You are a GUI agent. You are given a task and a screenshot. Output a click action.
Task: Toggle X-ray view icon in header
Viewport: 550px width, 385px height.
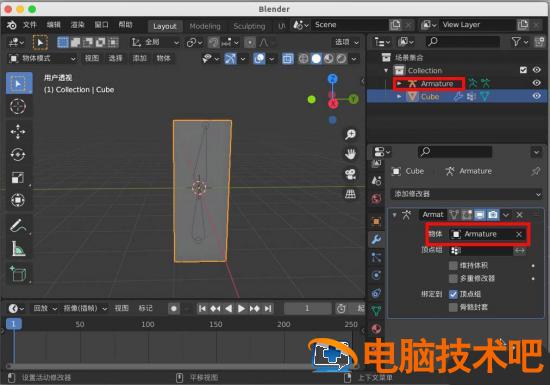[x=288, y=59]
